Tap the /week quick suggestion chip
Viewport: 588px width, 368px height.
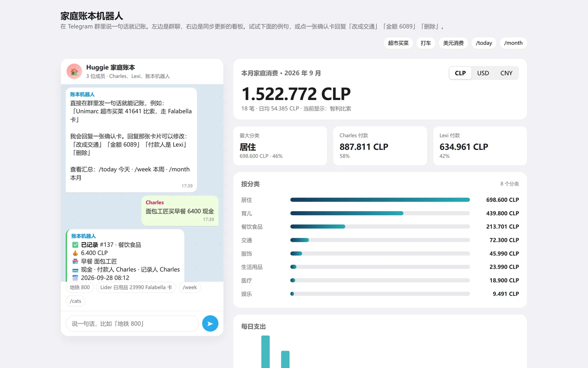[x=190, y=287]
